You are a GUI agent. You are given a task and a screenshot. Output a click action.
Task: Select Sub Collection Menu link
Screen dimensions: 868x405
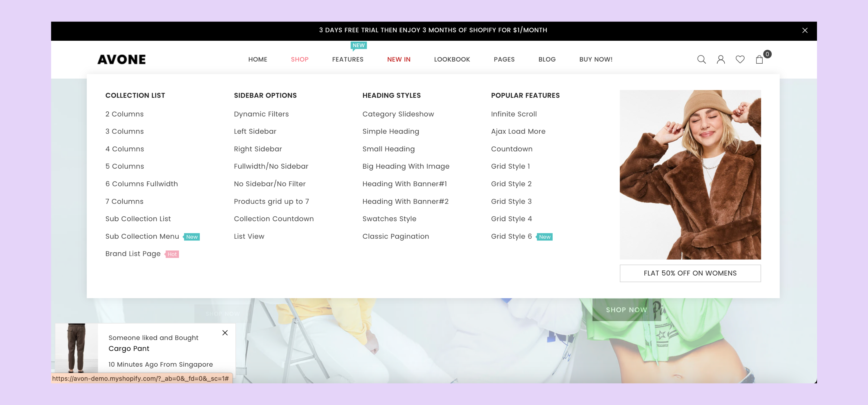coord(142,237)
